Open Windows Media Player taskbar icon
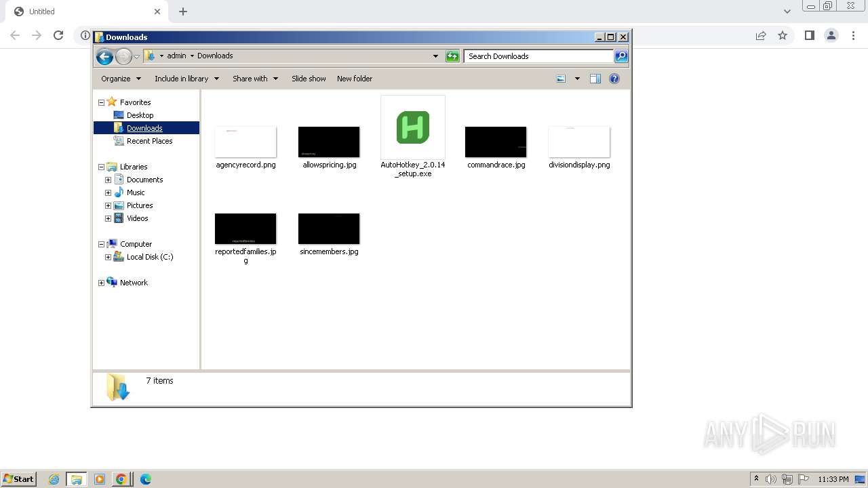The image size is (868, 488). (100, 479)
